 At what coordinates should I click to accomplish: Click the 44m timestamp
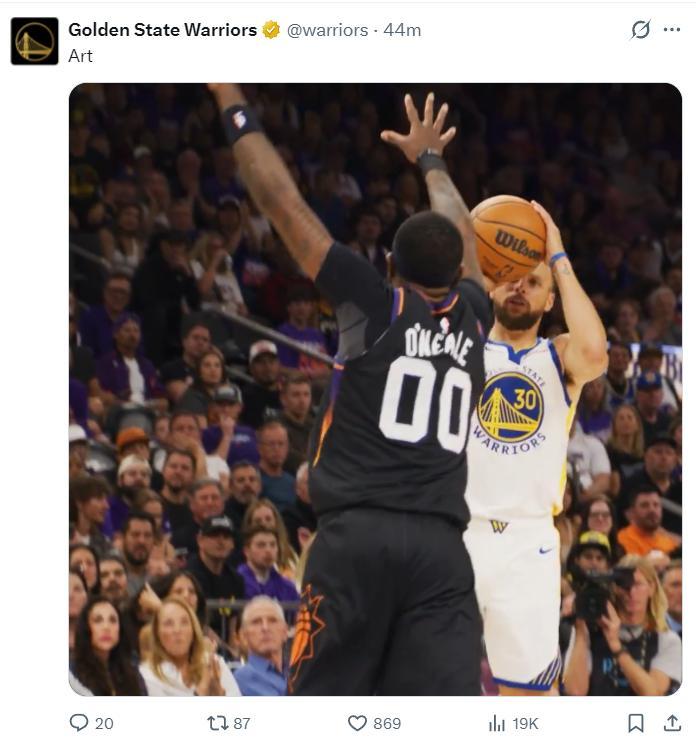click(402, 30)
